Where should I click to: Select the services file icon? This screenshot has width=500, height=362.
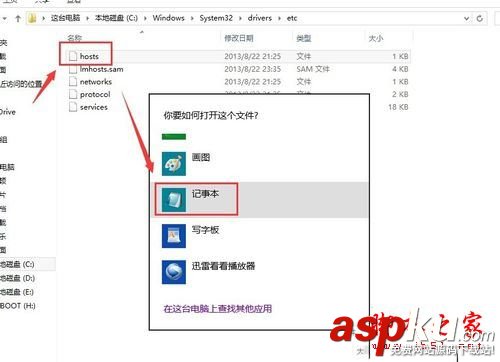click(73, 107)
